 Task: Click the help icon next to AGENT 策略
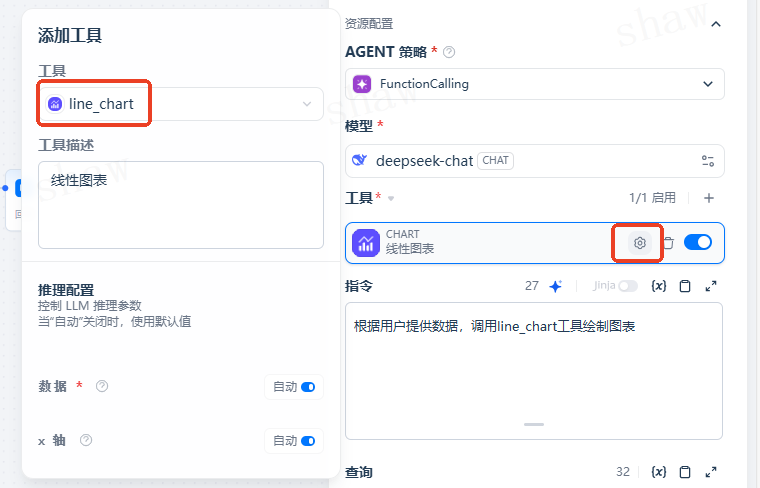click(x=449, y=52)
